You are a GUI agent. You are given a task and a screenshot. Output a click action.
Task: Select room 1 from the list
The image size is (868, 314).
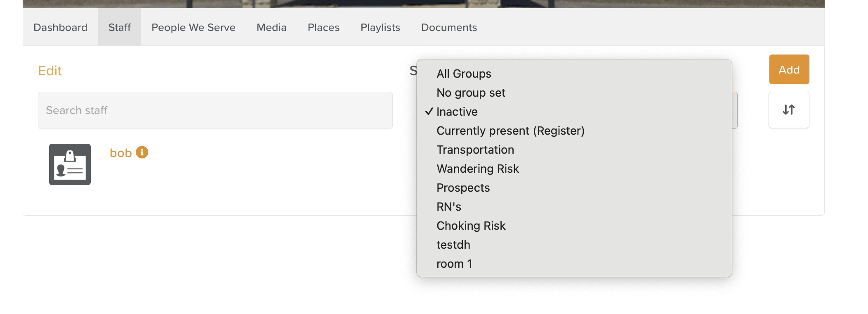click(x=454, y=264)
